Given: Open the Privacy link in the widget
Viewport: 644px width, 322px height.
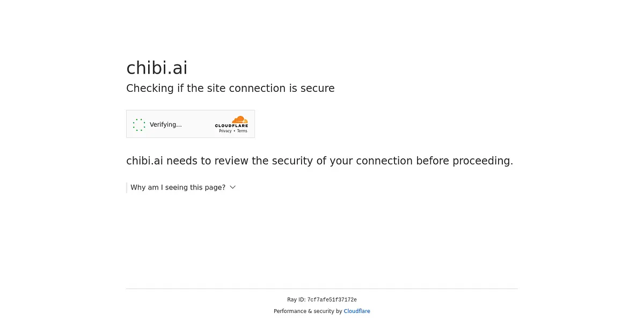Looking at the screenshot, I should coord(225,131).
